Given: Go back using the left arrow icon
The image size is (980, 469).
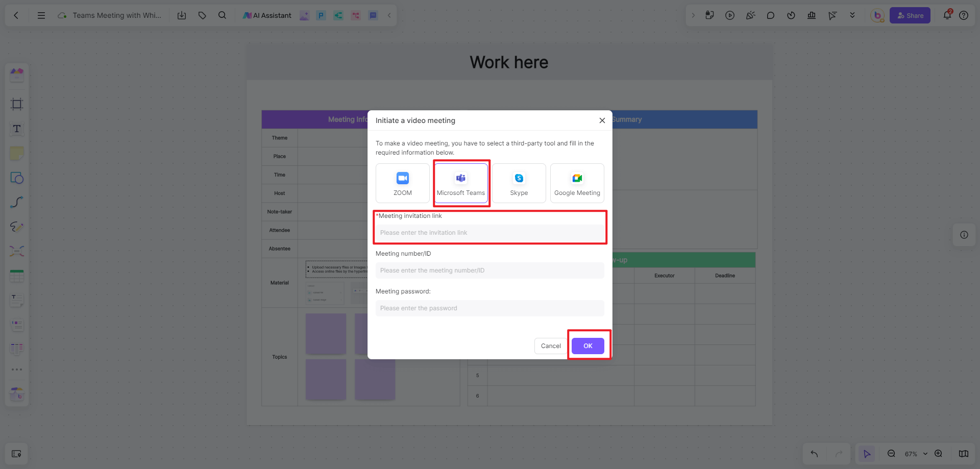Looking at the screenshot, I should point(16,15).
